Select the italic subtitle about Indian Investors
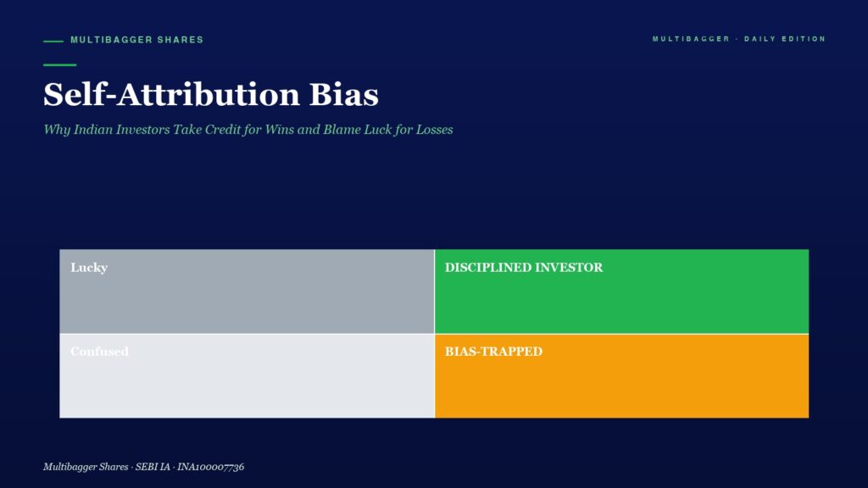868x488 pixels. pos(248,130)
